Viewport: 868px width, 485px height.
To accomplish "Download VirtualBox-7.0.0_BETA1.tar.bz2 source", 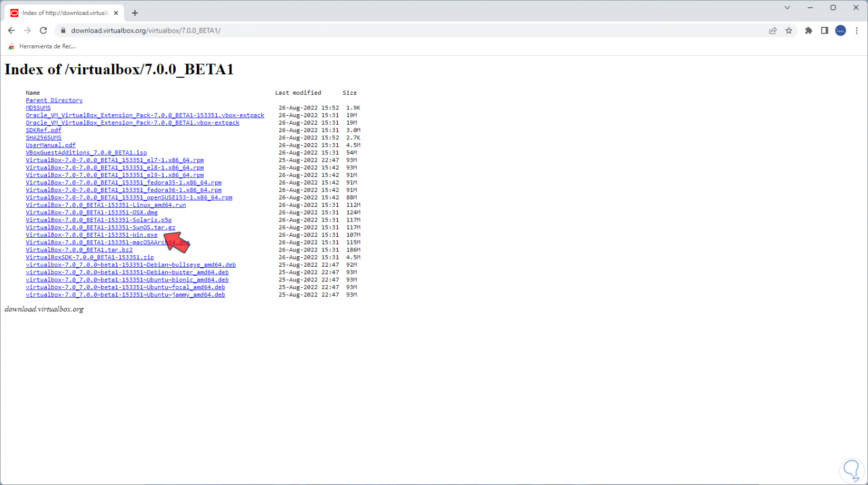I will tap(79, 250).
